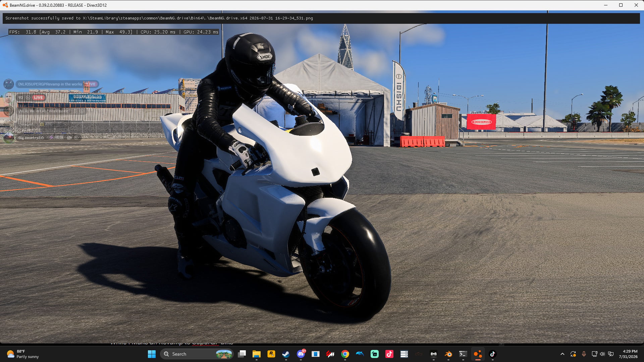Open the terminal app on the taskbar
Image resolution: width=644 pixels, height=362 pixels.
tap(463, 354)
